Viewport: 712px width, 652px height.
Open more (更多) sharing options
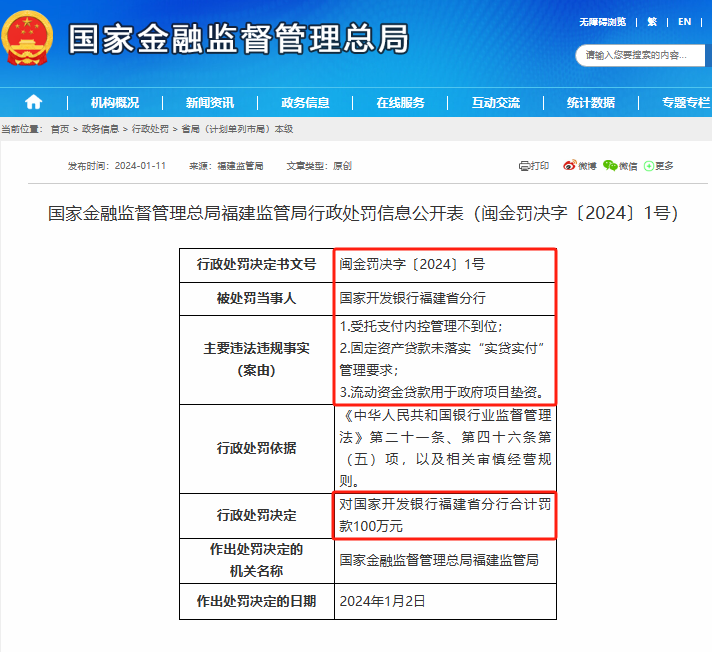659,166
